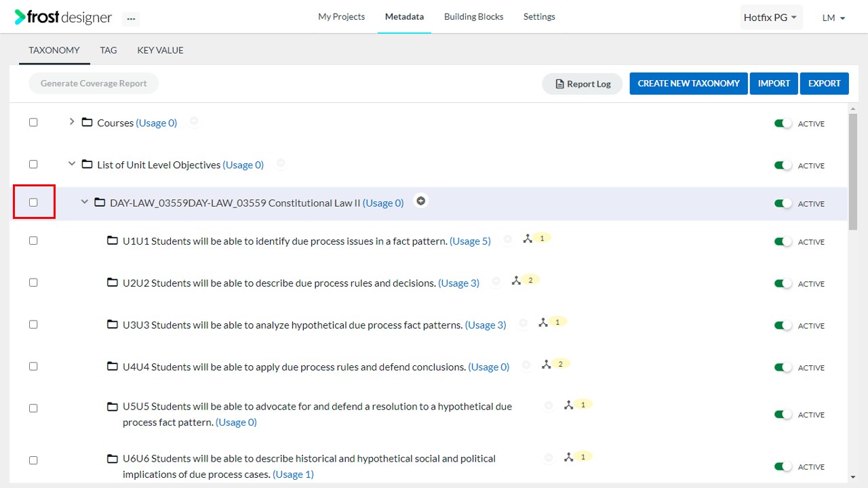
Task: Switch to the TAG tab
Action: click(108, 50)
